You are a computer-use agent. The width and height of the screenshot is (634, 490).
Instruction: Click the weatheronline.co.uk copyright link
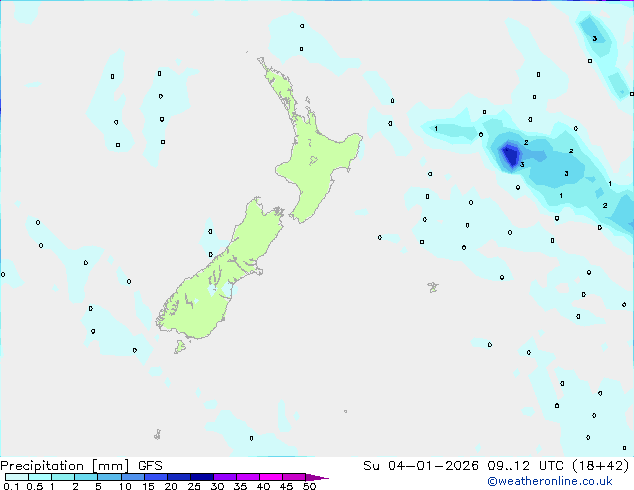coord(550,481)
